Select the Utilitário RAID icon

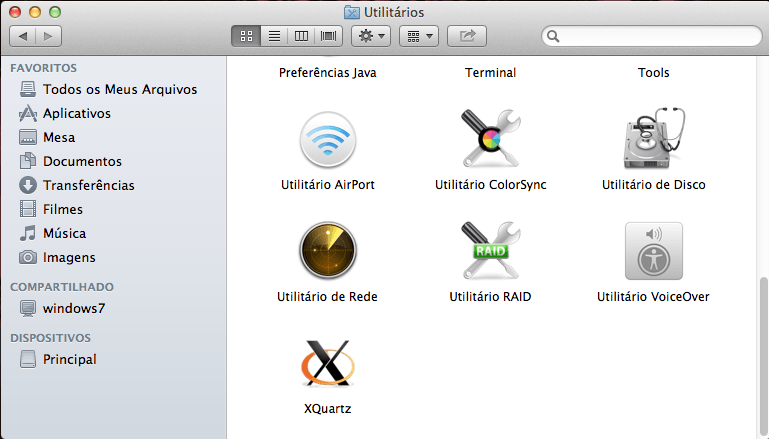(x=490, y=251)
